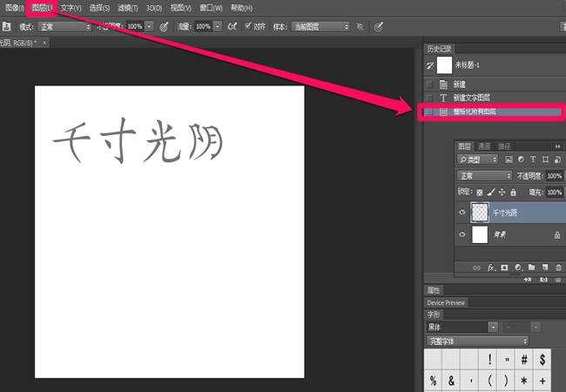Click the flow 100% input field
Screen dimensions: 566x392
pyautogui.click(x=203, y=26)
